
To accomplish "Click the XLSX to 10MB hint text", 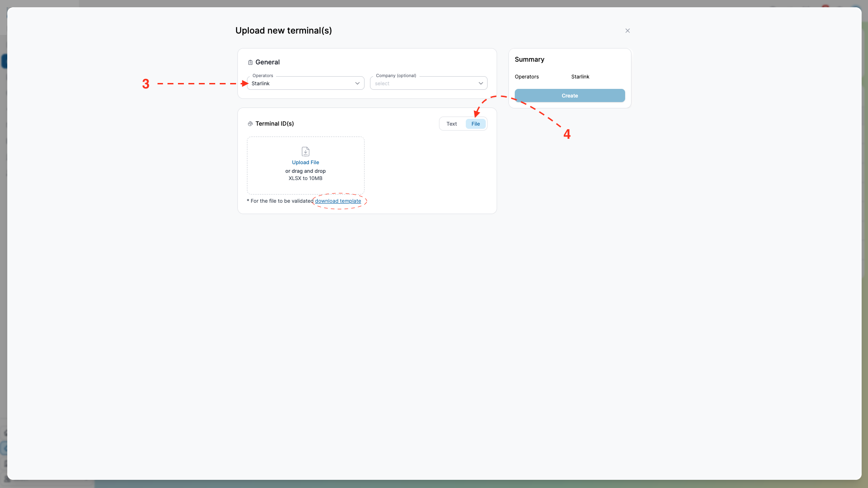I will point(306,178).
